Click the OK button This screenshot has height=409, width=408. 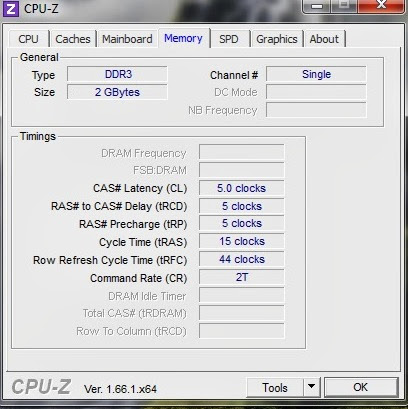[x=361, y=387]
